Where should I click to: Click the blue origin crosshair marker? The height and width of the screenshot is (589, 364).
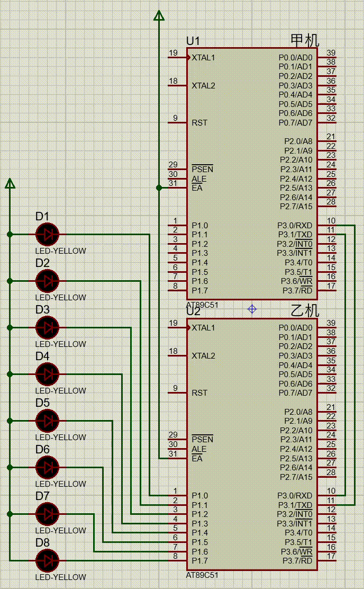click(x=252, y=309)
